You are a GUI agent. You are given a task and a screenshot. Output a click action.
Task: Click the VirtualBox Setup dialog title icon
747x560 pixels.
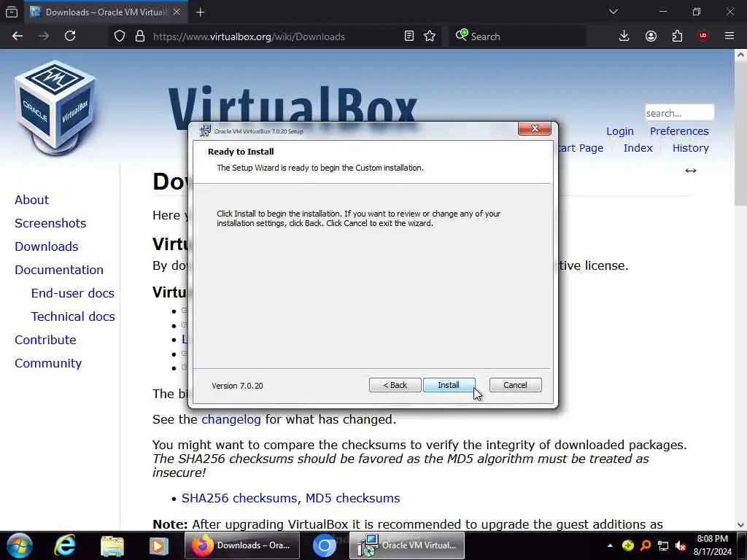(x=205, y=131)
